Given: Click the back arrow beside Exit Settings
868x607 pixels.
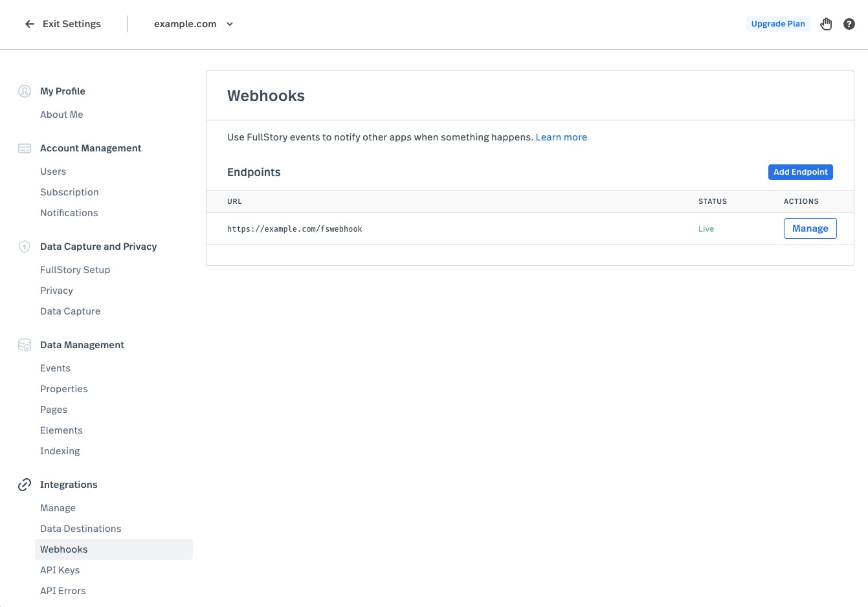Looking at the screenshot, I should click(x=29, y=24).
